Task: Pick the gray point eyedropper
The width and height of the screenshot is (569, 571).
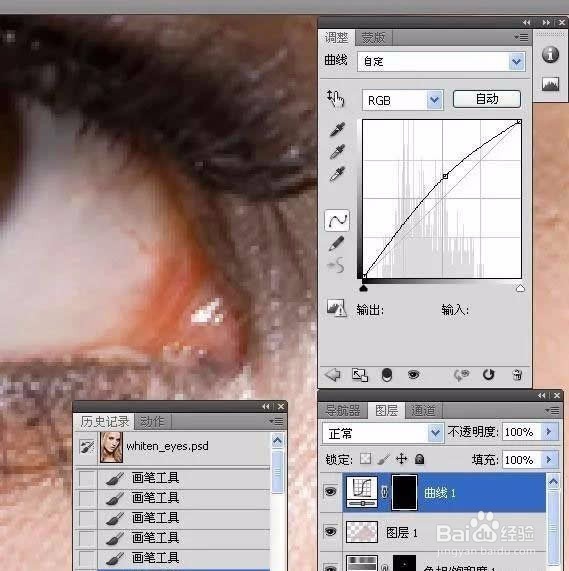Action: [337, 152]
